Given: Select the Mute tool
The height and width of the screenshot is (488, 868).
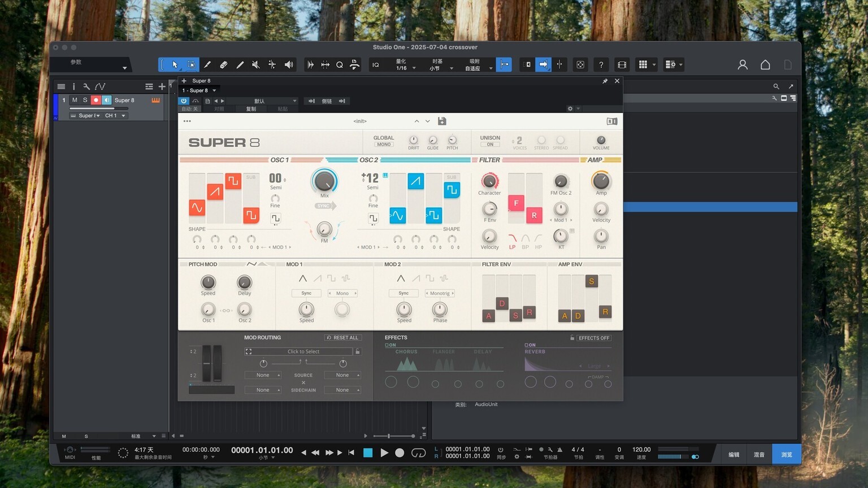Looking at the screenshot, I should [x=256, y=65].
